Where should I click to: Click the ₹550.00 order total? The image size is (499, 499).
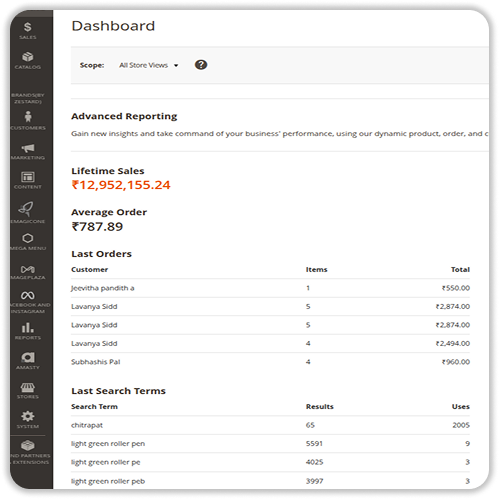(456, 288)
